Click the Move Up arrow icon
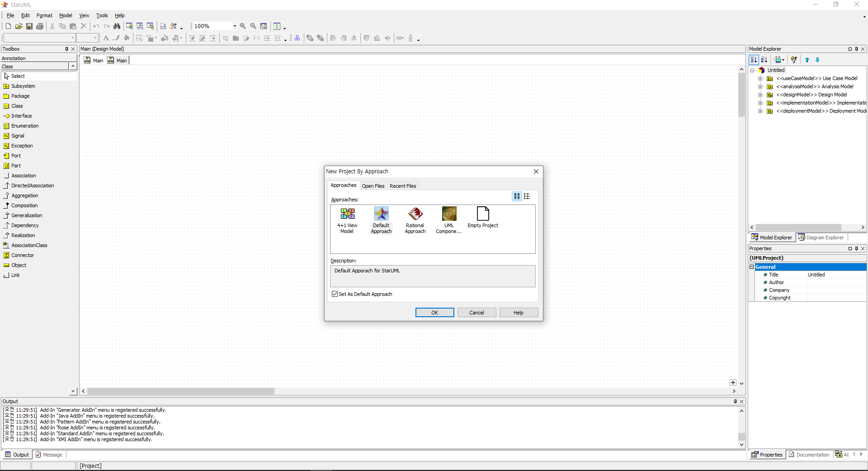Viewport: 868px width, 471px height. click(807, 60)
